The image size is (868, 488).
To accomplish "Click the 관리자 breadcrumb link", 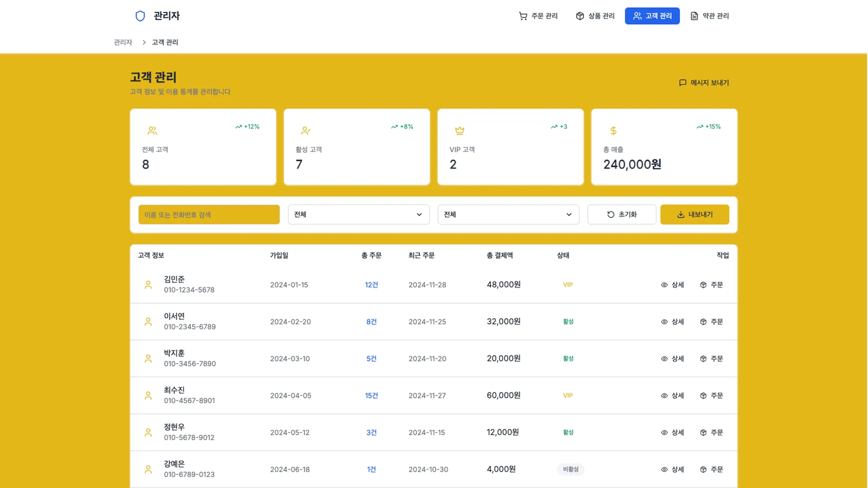I will point(123,42).
